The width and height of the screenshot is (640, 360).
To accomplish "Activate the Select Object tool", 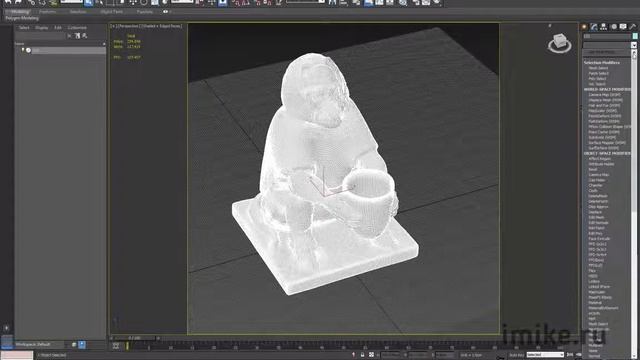I will (x=89, y=2).
